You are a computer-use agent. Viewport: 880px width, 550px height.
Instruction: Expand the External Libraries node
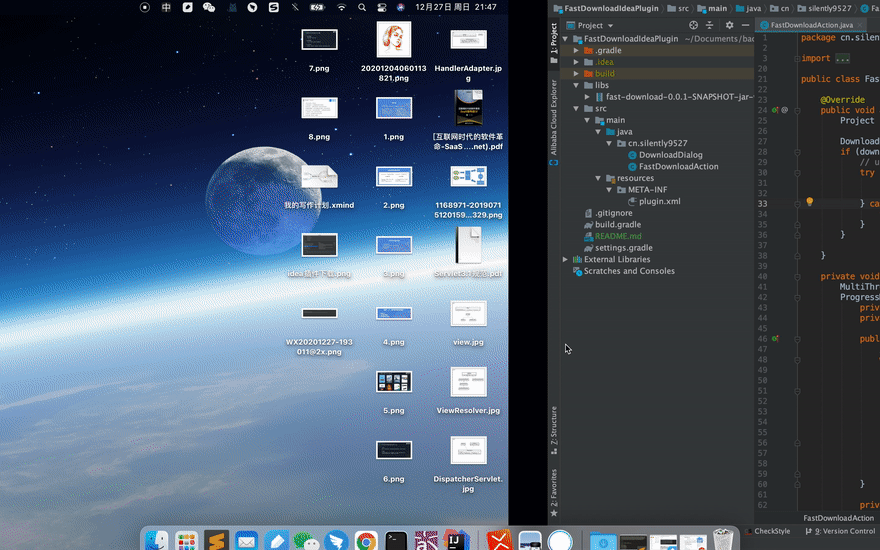[x=565, y=259]
